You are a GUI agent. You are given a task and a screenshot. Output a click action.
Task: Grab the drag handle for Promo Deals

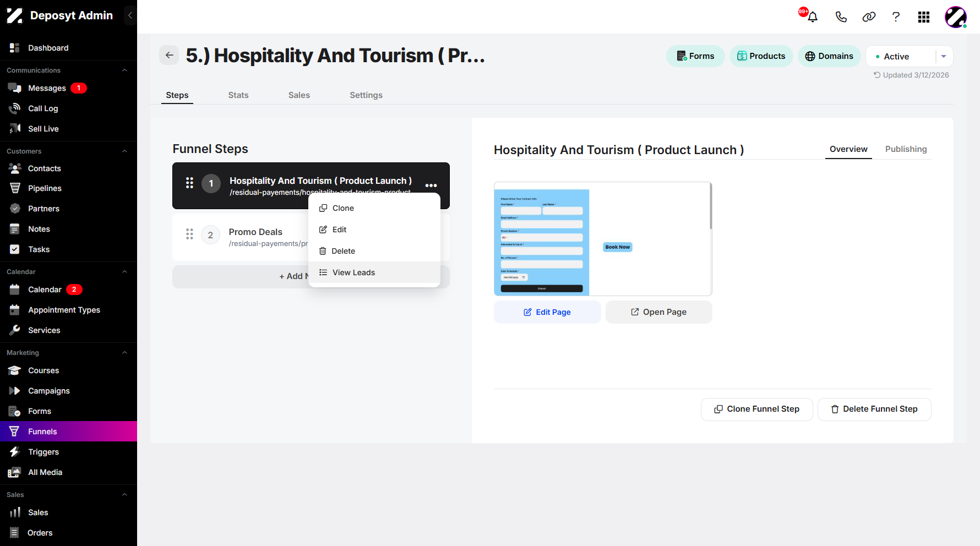click(x=189, y=234)
